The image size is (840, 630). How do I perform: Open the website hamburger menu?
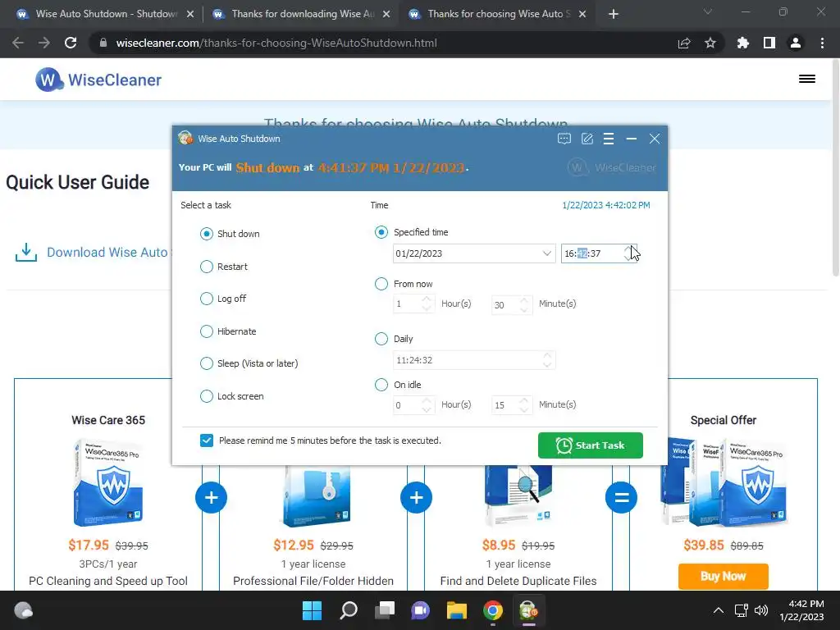(x=807, y=79)
